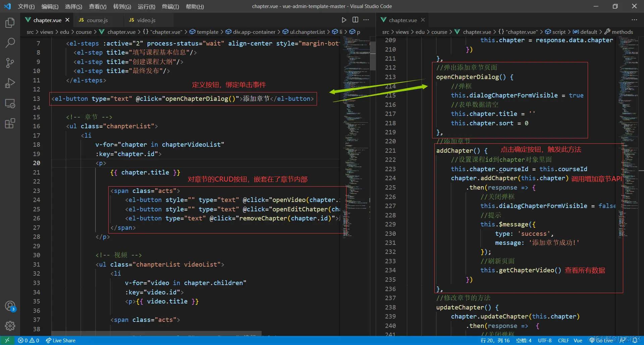This screenshot has width=644, height=345.
Task: Open the Search view in activity bar
Action: pos(10,43)
